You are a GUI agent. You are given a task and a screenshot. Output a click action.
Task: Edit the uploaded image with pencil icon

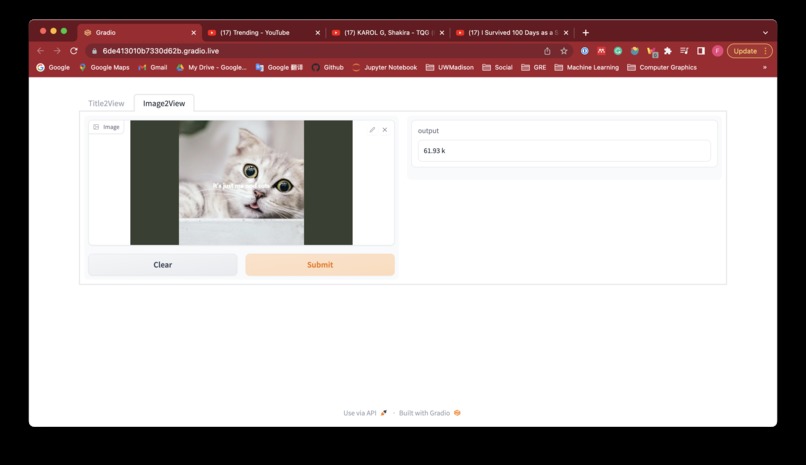click(372, 130)
